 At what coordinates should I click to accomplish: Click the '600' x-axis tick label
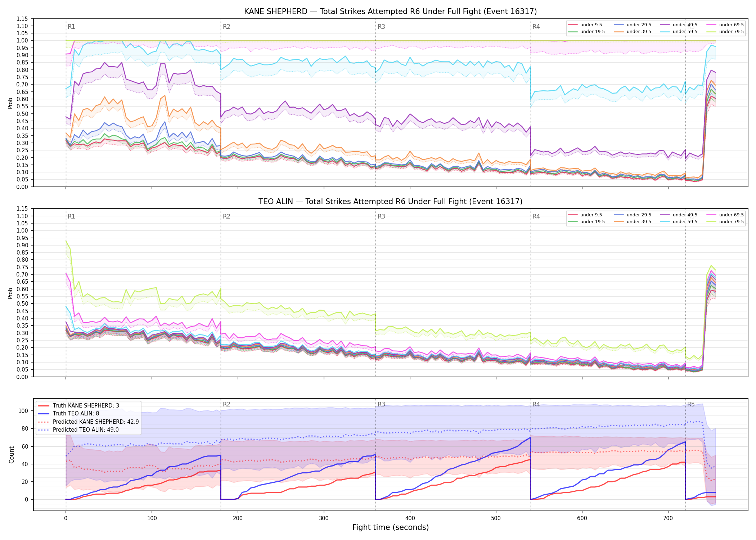click(582, 518)
